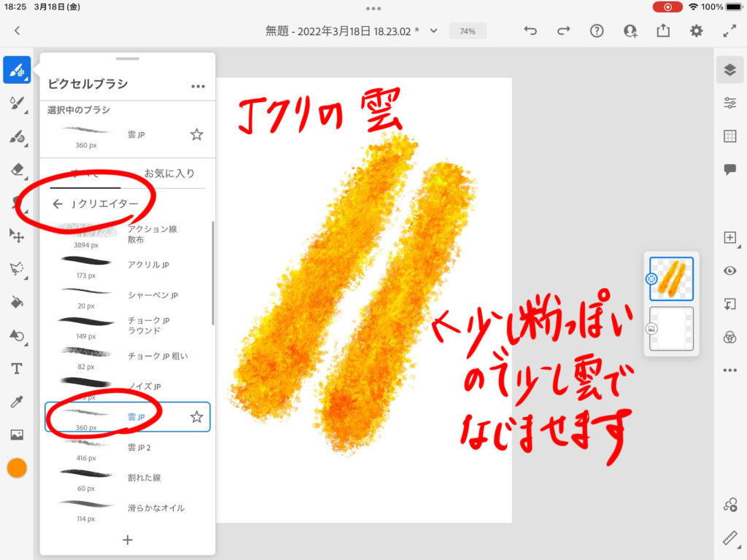Select the Type text tool
Image resolution: width=747 pixels, height=560 pixels.
[x=17, y=368]
